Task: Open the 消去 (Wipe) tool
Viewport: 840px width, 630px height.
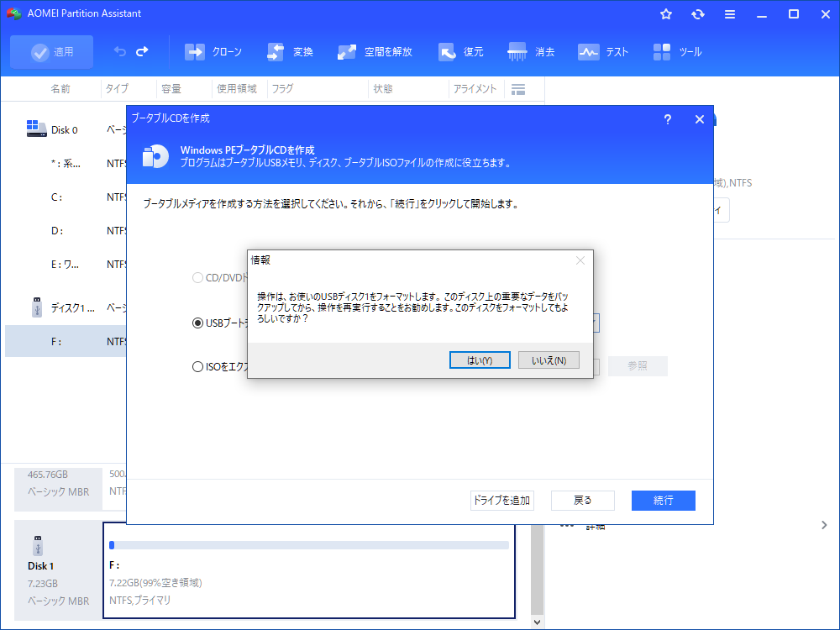Action: point(531,52)
